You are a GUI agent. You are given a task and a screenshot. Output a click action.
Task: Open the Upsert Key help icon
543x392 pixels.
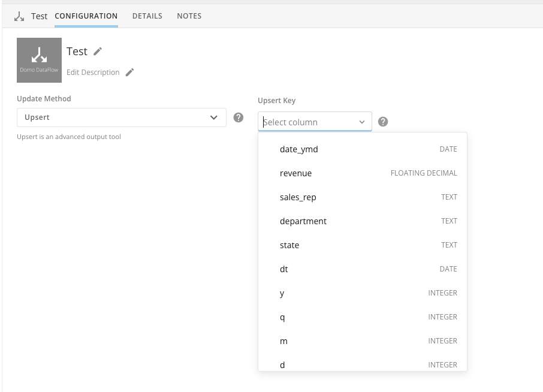coord(382,122)
